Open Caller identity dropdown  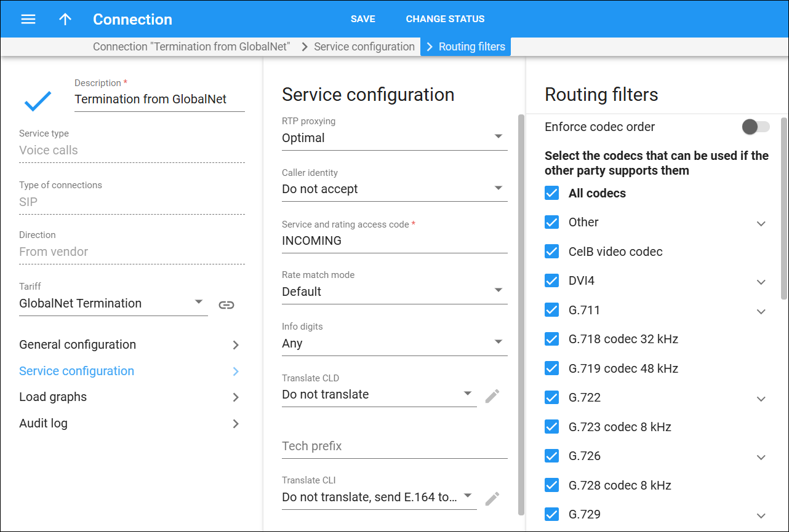394,189
